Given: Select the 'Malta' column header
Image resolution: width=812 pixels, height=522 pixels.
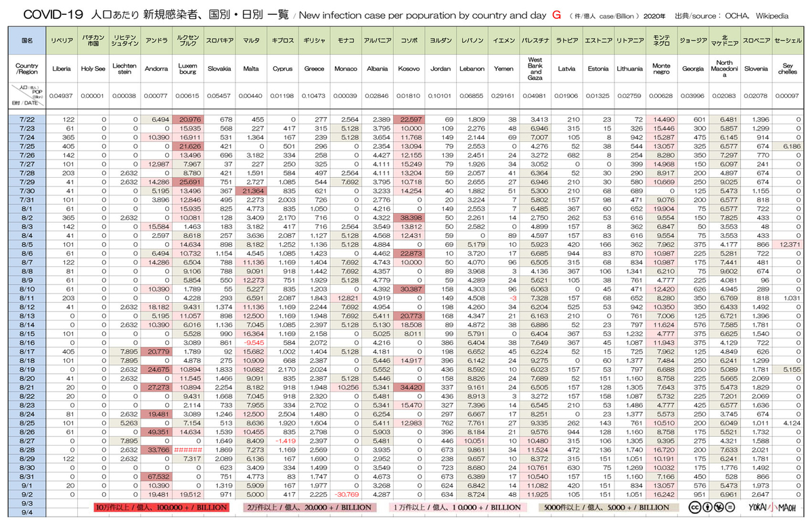Looking at the screenshot, I should pyautogui.click(x=250, y=68).
